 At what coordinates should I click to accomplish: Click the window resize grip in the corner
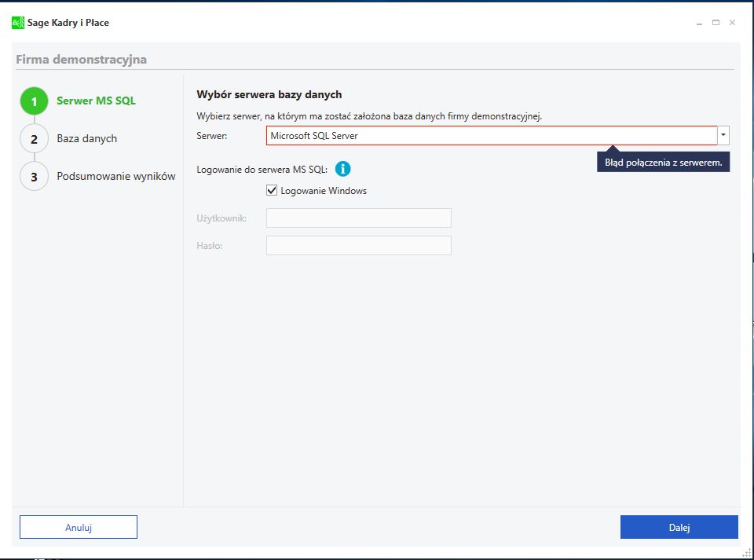748,553
